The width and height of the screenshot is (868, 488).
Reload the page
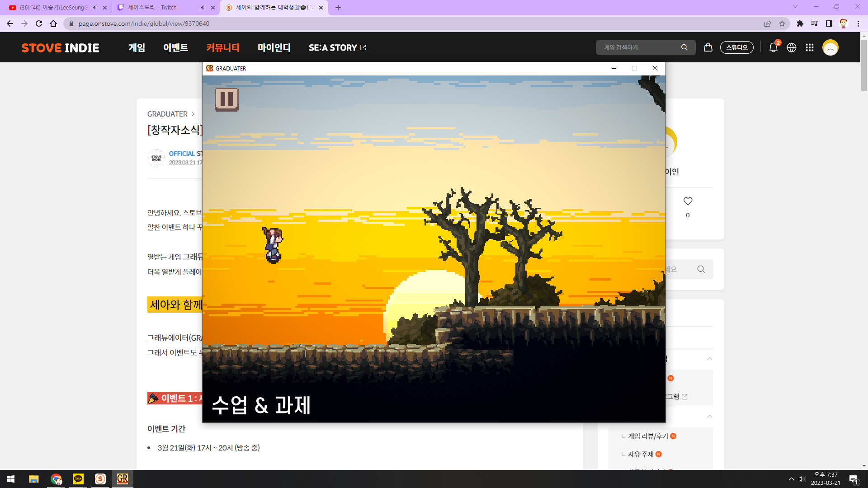point(39,23)
